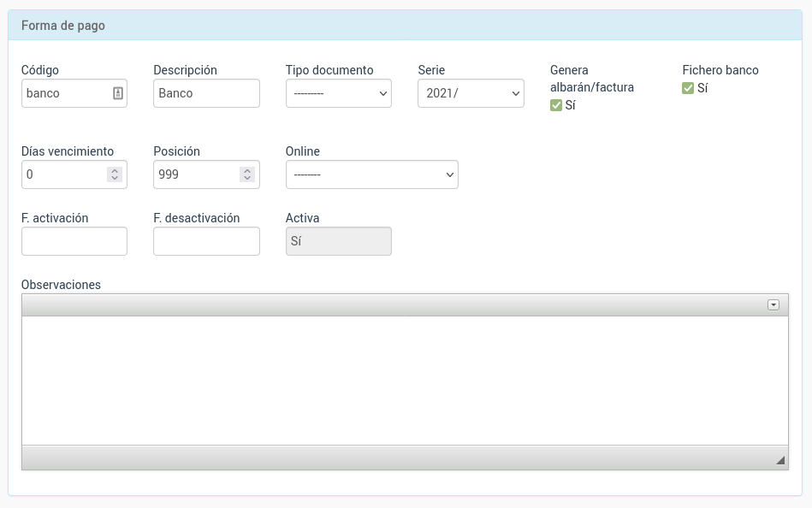
Task: Click the F. activación date field
Action: (x=74, y=241)
